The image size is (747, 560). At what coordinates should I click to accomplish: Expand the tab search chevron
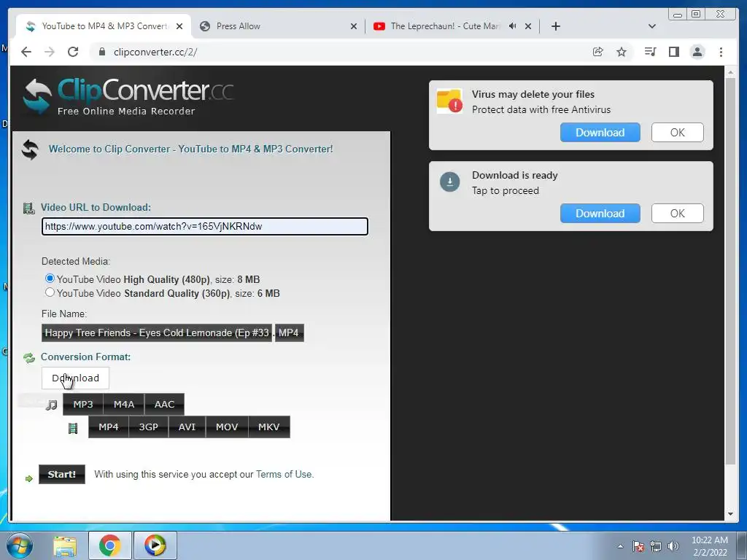point(652,26)
